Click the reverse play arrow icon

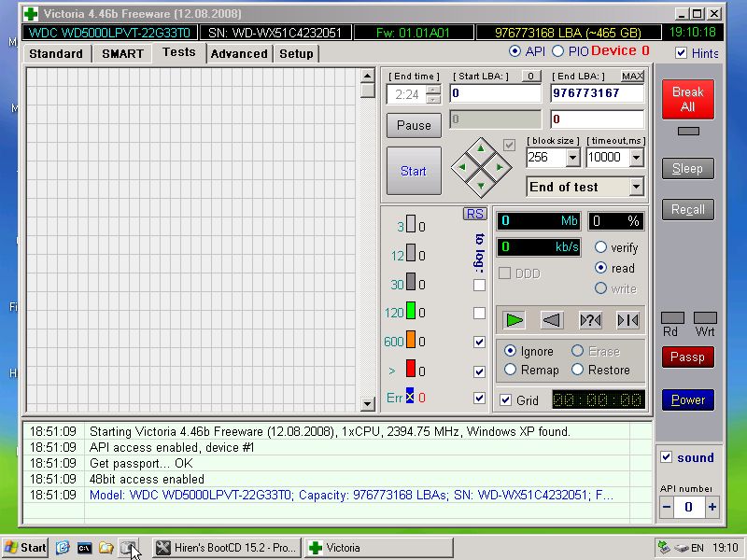click(x=552, y=320)
